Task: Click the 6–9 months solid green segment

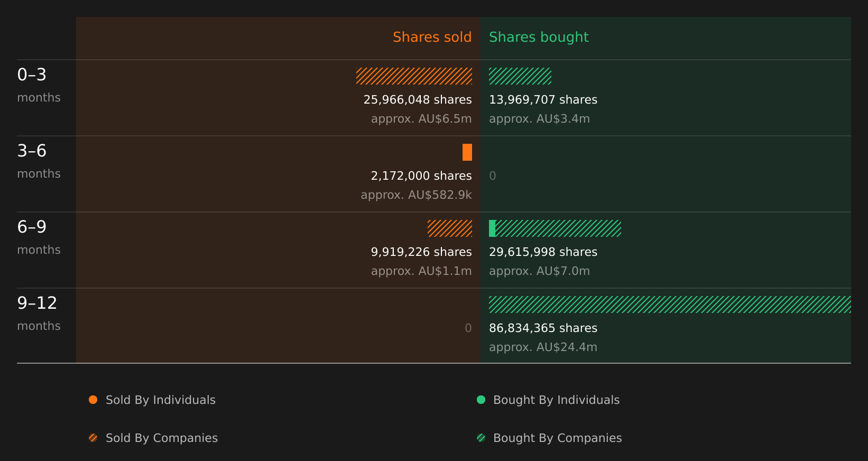Action: 492,228
